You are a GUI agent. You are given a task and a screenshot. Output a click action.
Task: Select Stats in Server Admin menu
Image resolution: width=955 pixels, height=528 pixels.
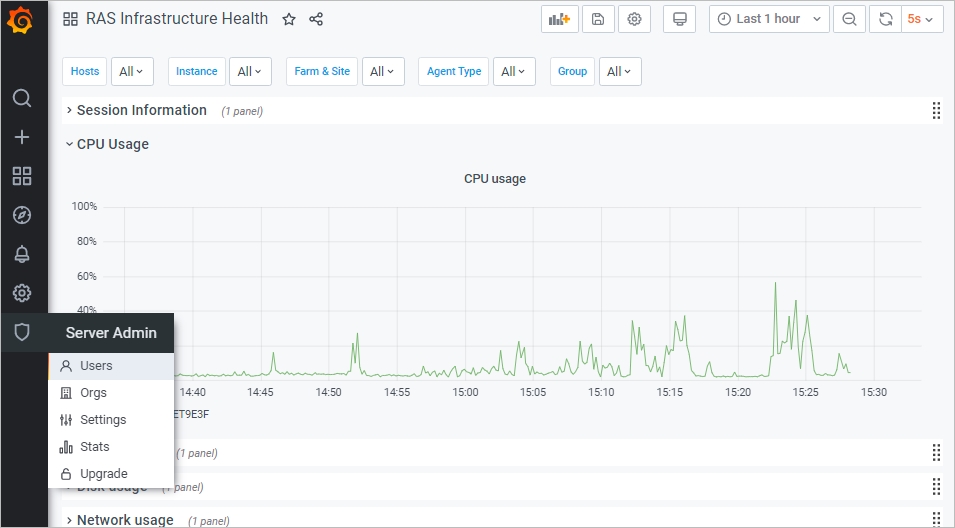point(94,447)
